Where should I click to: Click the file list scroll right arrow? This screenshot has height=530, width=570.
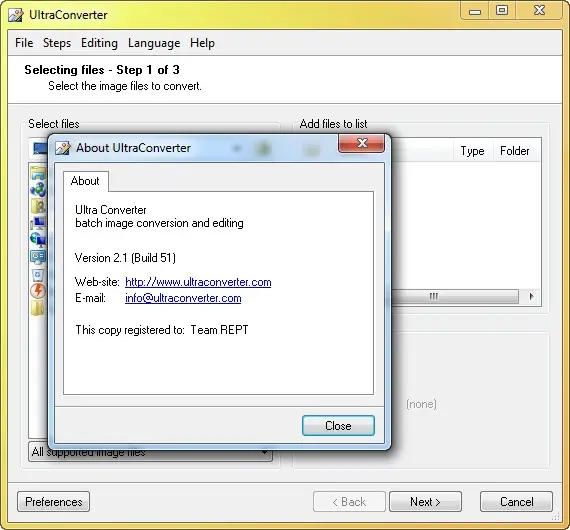click(531, 296)
